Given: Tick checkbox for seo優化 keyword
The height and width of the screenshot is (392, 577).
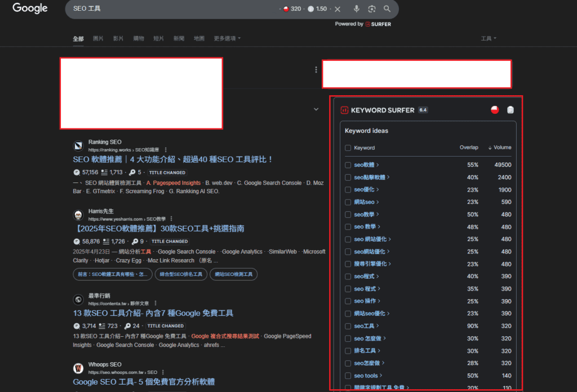Looking at the screenshot, I should pos(348,190).
